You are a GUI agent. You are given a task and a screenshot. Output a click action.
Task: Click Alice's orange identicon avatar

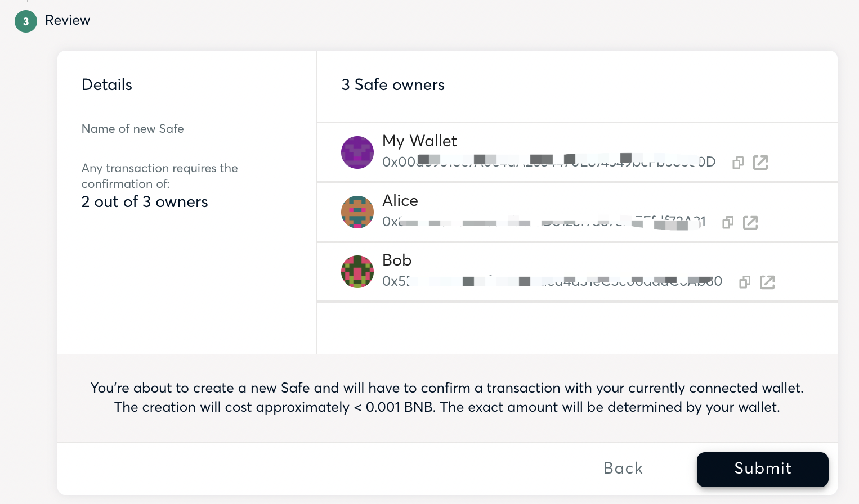[357, 212]
